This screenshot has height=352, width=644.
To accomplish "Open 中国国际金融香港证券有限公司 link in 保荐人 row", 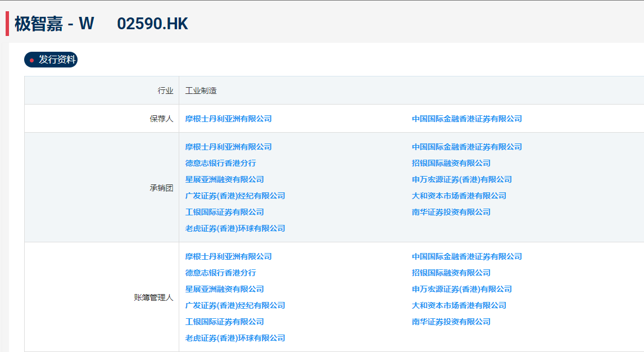I will click(x=466, y=119).
